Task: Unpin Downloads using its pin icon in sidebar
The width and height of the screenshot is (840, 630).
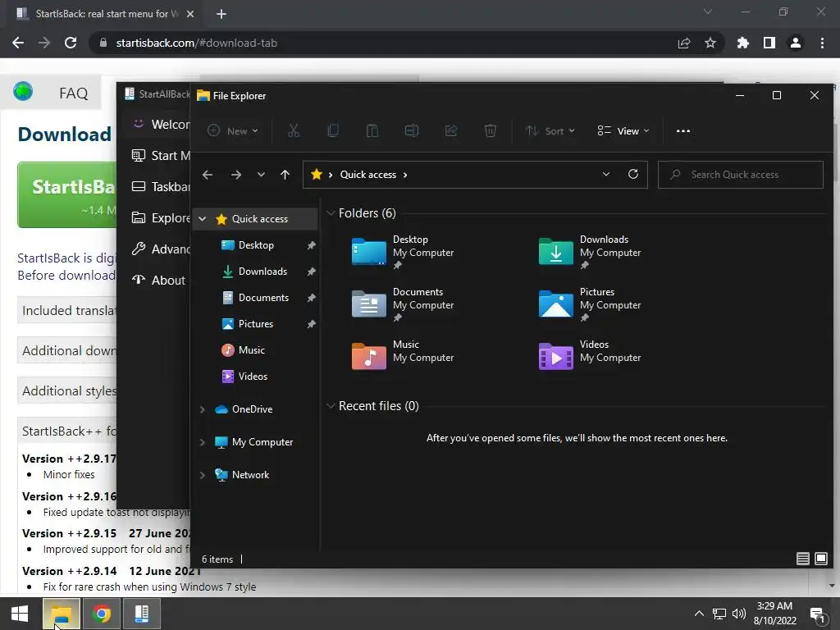Action: [311, 272]
